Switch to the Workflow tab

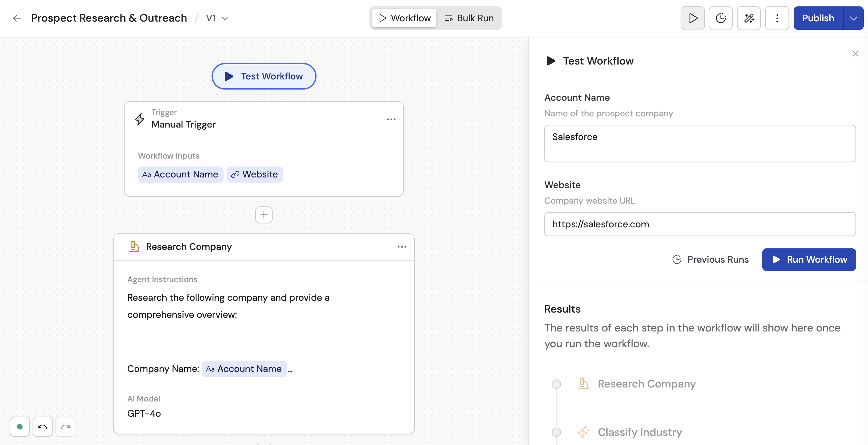[404, 18]
